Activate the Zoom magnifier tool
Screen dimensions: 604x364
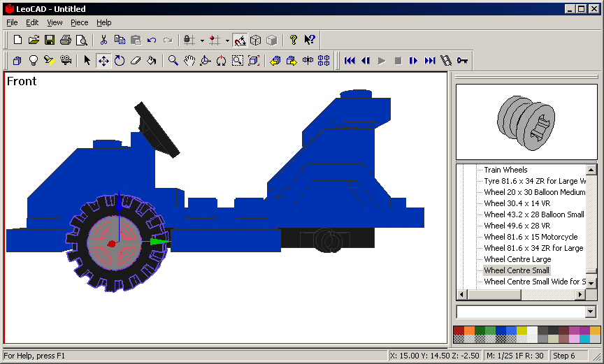173,61
